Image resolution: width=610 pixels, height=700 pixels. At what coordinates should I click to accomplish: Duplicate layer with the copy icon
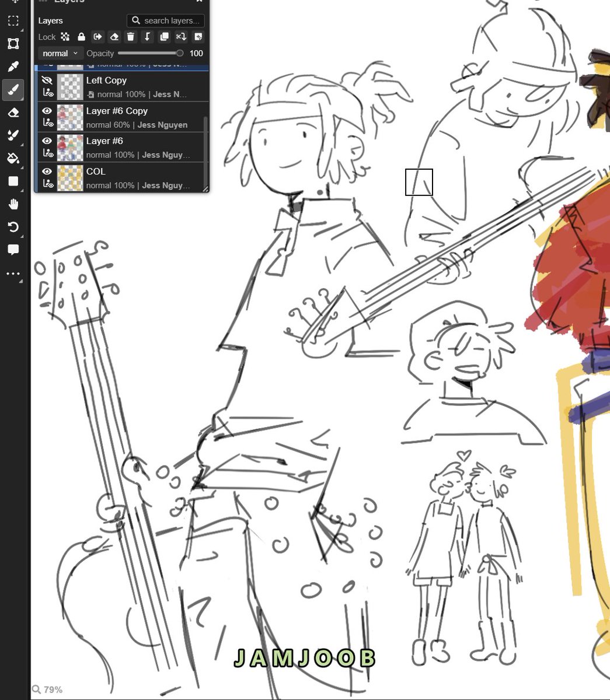165,37
